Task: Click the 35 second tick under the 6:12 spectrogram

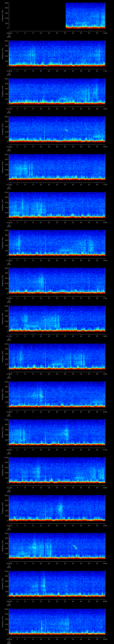Action: (x=65, y=147)
